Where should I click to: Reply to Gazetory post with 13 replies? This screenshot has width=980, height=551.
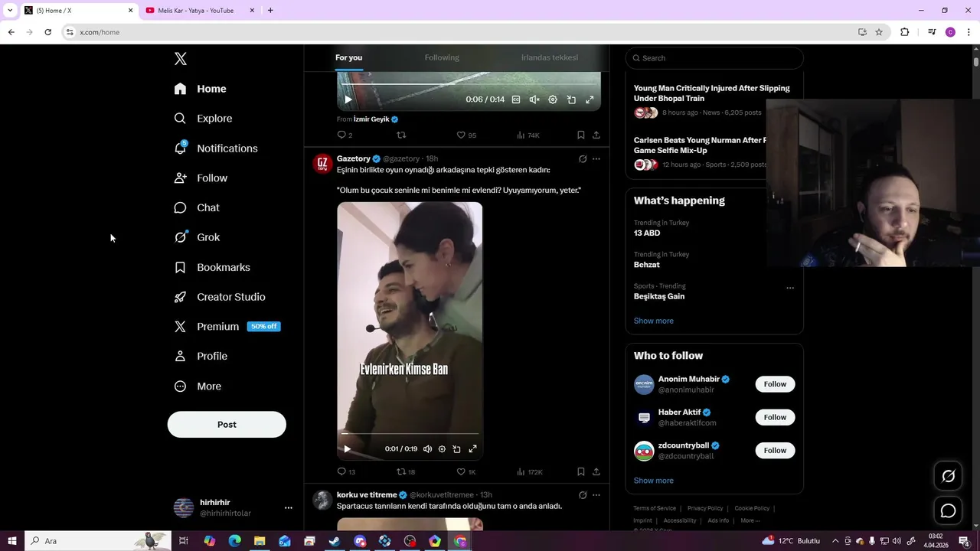(x=346, y=472)
